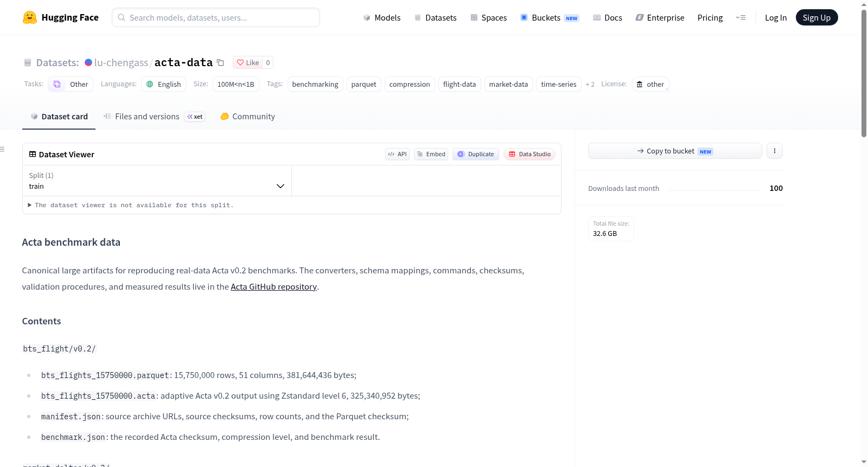The height and width of the screenshot is (467, 868).
Task: Click the bts_flights_15750000.acta filename
Action: pyautogui.click(x=98, y=395)
